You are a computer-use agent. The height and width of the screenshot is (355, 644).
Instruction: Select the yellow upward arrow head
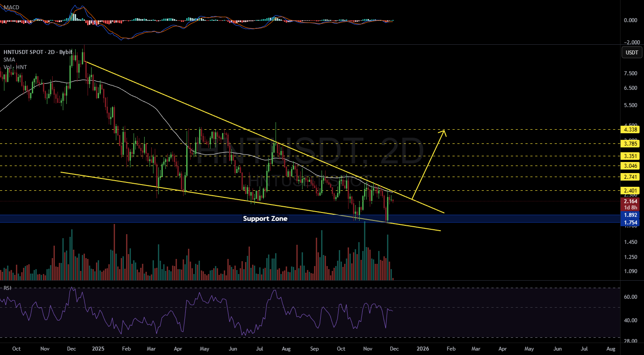444,131
